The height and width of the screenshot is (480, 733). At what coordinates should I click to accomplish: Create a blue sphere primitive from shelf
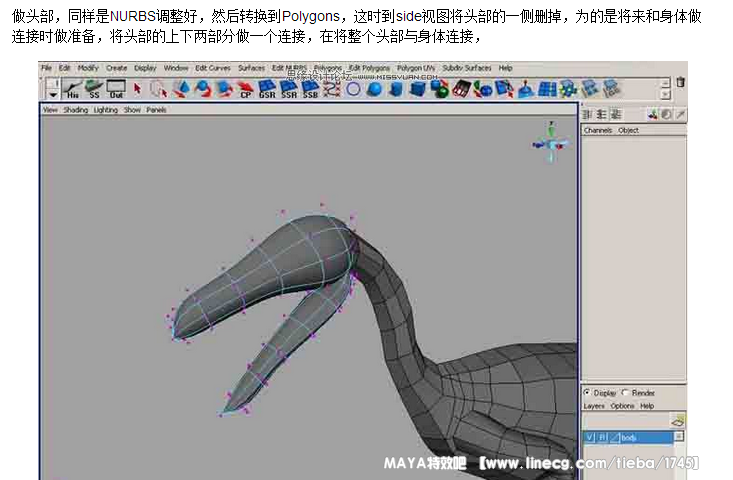point(374,89)
